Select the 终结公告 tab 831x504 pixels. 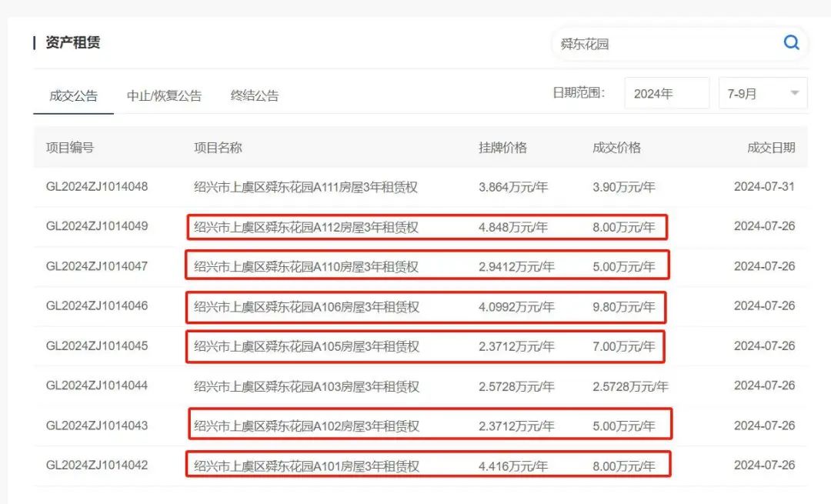tap(255, 96)
